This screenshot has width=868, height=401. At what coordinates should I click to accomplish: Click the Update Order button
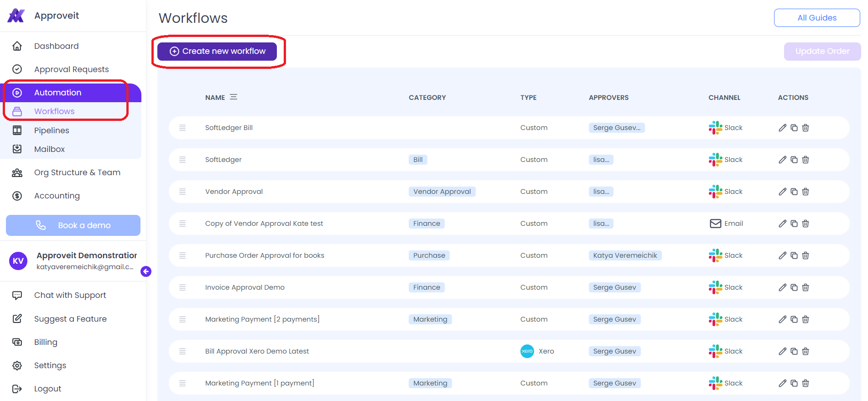pos(822,52)
